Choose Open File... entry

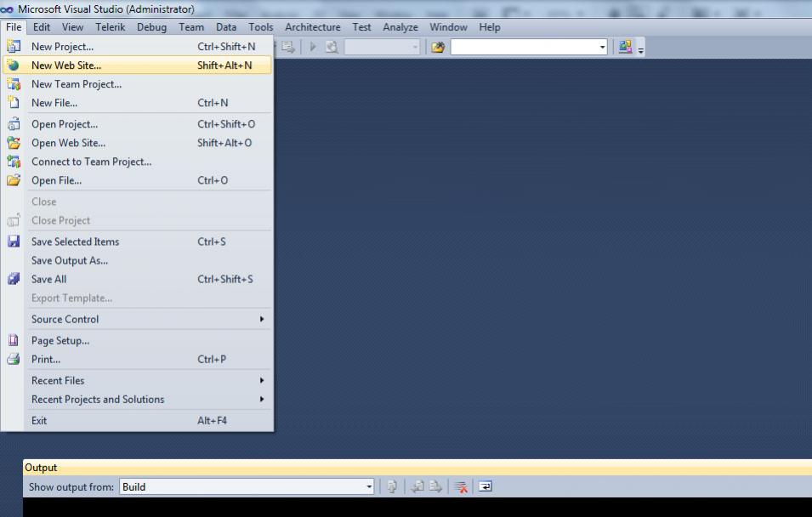(137, 180)
